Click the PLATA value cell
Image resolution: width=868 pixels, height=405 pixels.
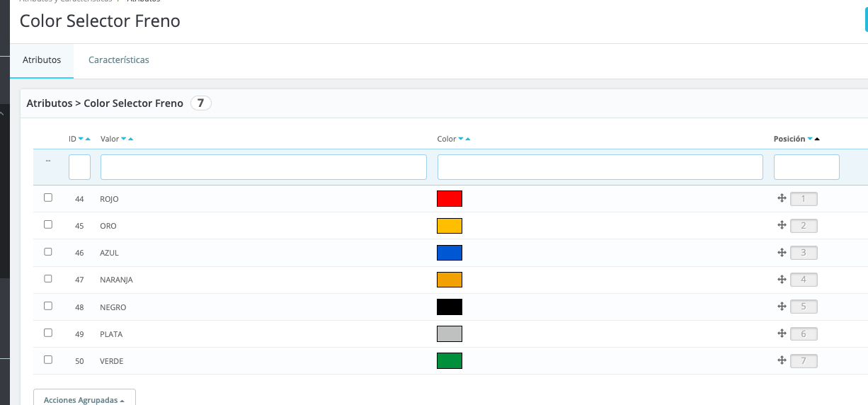pos(111,334)
